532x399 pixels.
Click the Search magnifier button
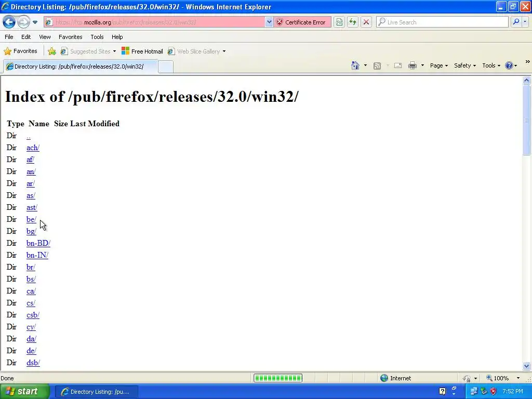pyautogui.click(x=516, y=22)
